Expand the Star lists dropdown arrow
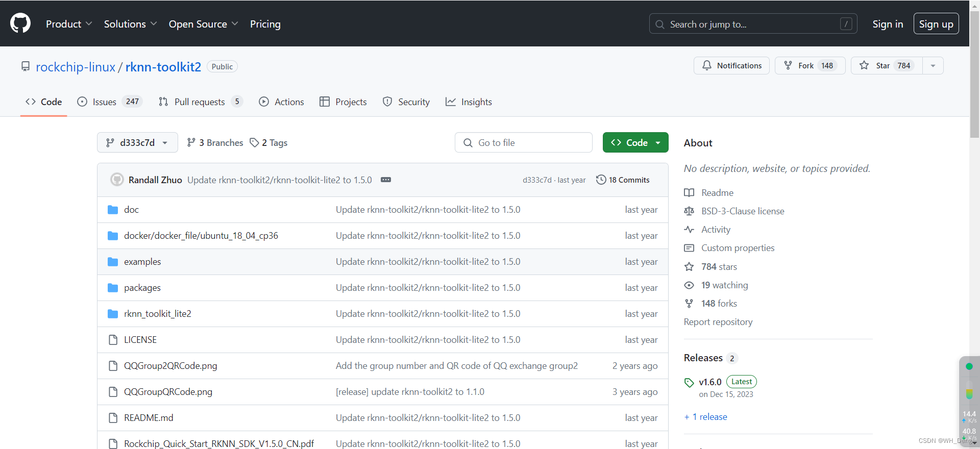This screenshot has width=980, height=449. pyautogui.click(x=933, y=65)
